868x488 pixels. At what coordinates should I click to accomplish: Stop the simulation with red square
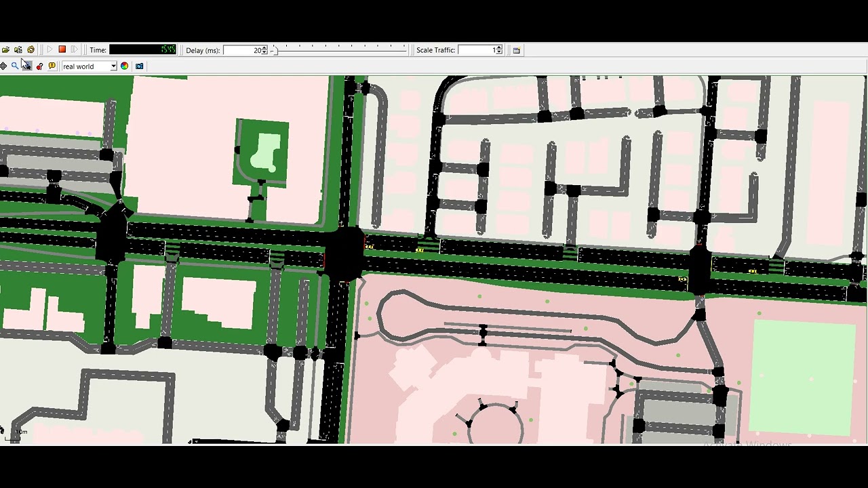pos(62,49)
